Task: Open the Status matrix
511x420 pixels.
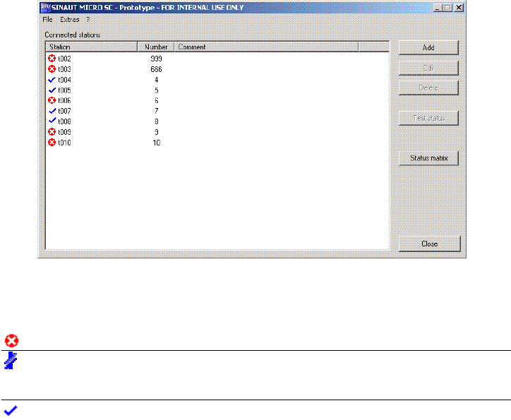Action: coord(428,158)
